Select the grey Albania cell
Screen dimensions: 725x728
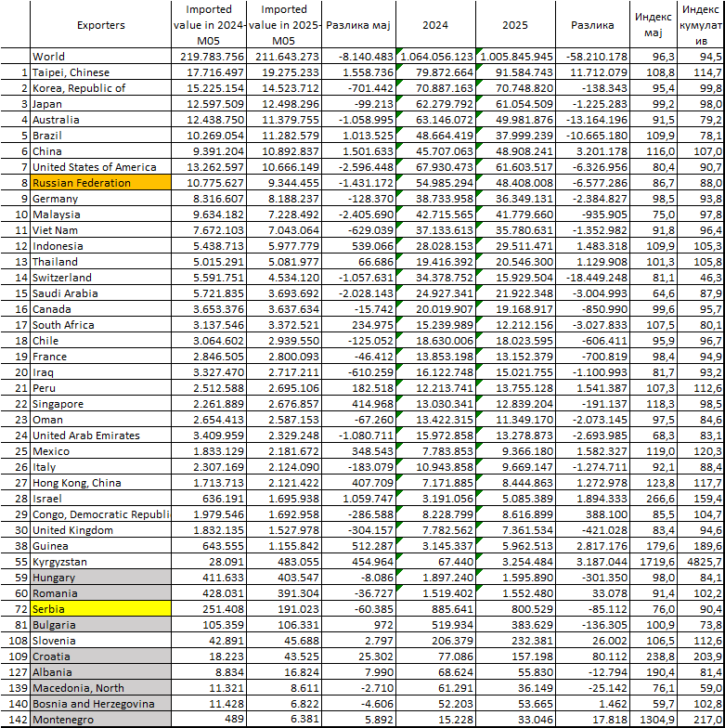coord(100,672)
